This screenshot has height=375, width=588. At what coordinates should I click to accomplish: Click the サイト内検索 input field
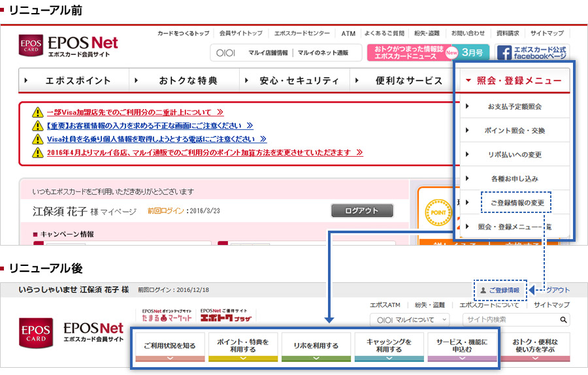[x=511, y=320]
